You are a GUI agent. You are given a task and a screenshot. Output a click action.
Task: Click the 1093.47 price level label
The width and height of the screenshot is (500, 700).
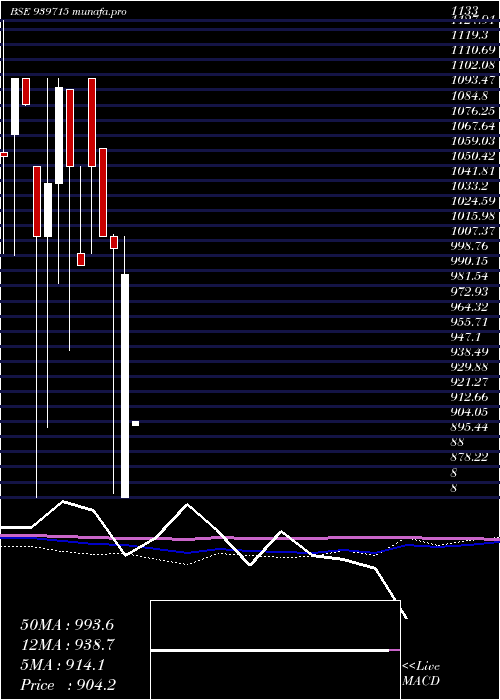[473, 80]
